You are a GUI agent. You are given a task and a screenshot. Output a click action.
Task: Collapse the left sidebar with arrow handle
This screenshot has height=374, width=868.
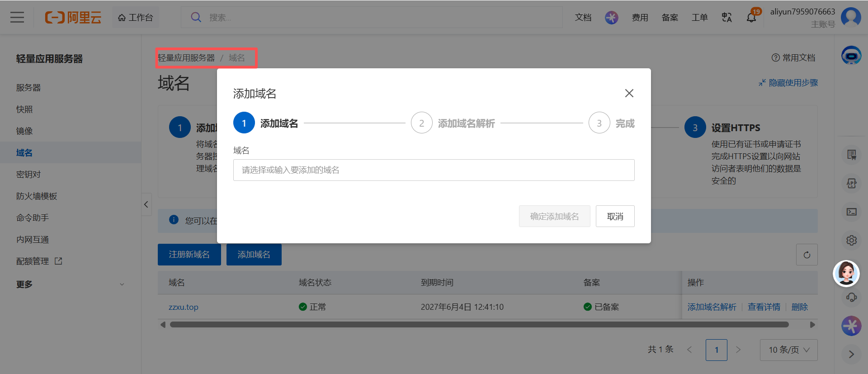point(146,204)
